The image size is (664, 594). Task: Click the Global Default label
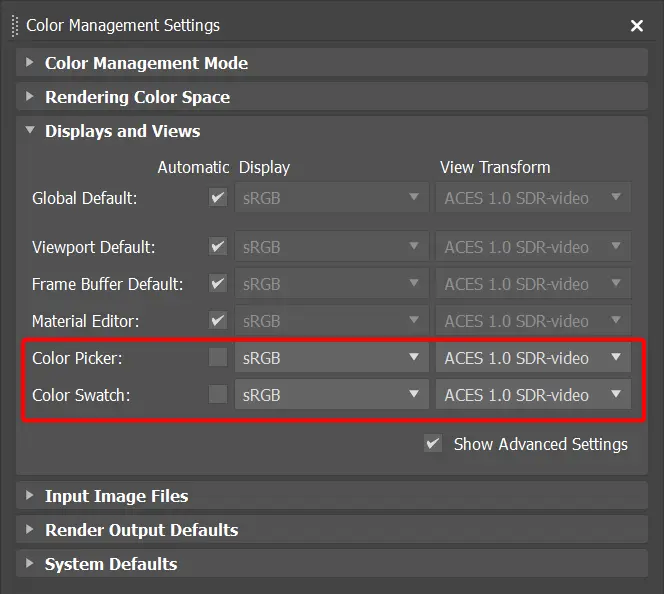[84, 198]
